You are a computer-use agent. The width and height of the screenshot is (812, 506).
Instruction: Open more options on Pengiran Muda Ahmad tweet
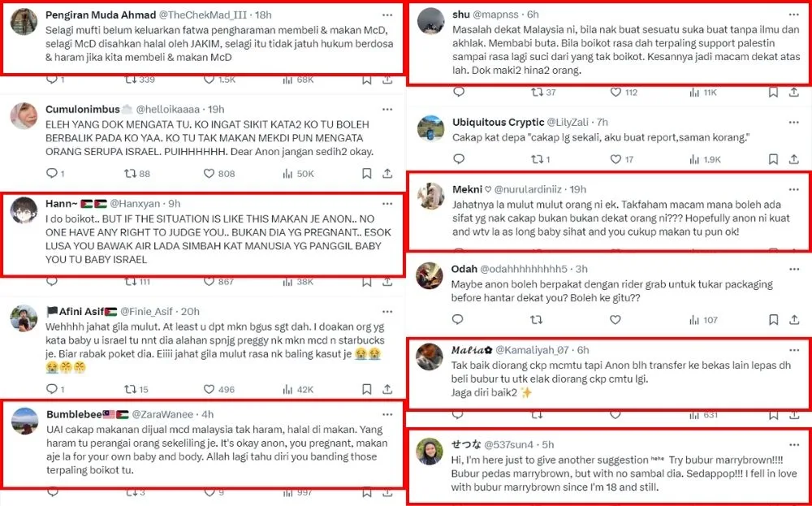click(x=387, y=15)
